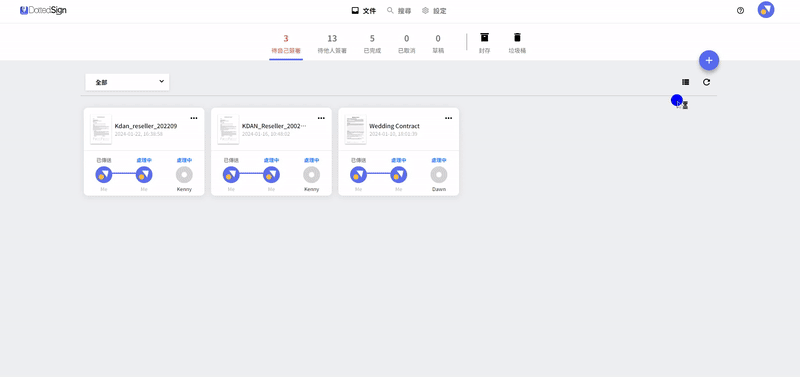Click the 已傳送 sender avatar on Wedding Contract
The width and height of the screenshot is (800, 377).
pos(358,174)
